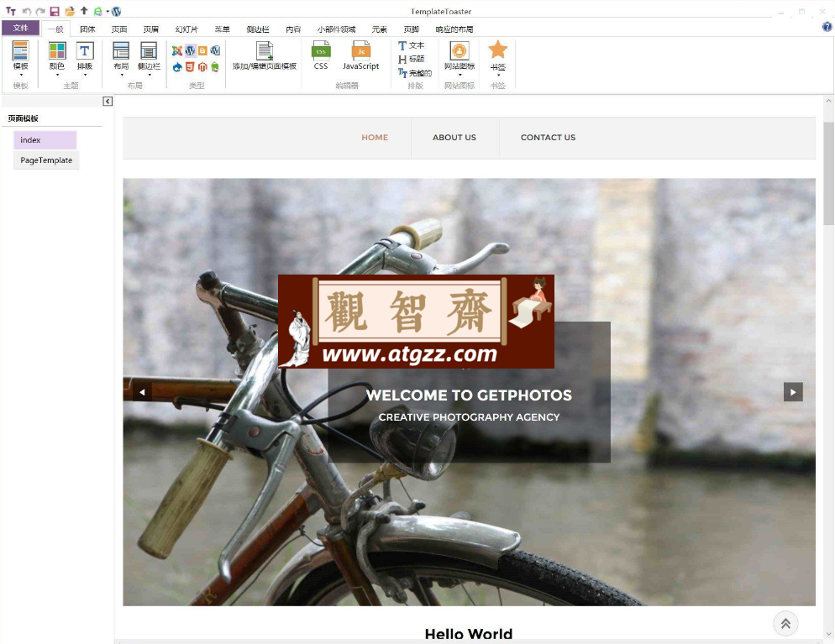This screenshot has height=644, width=835.
Task: Switch to the 页脚 footer tab
Action: [x=412, y=29]
